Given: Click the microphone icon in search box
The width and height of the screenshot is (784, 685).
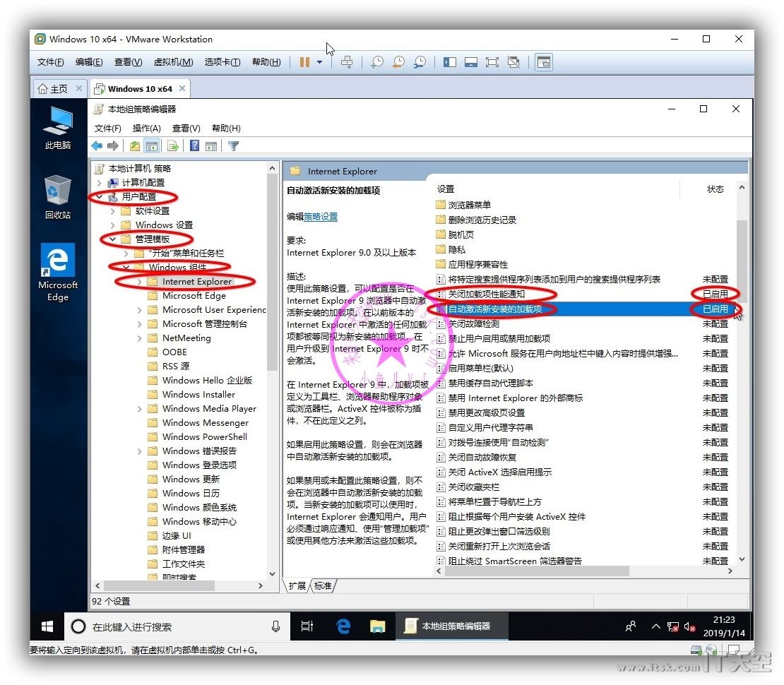Looking at the screenshot, I should (x=275, y=626).
